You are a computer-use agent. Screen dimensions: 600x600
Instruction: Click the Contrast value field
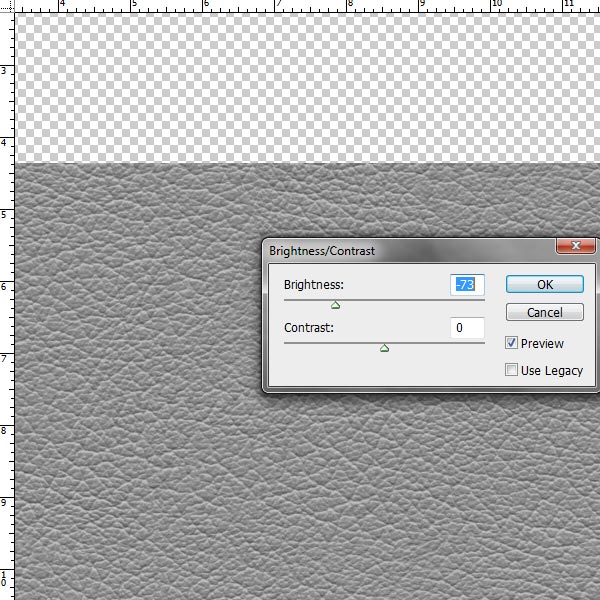pos(467,328)
